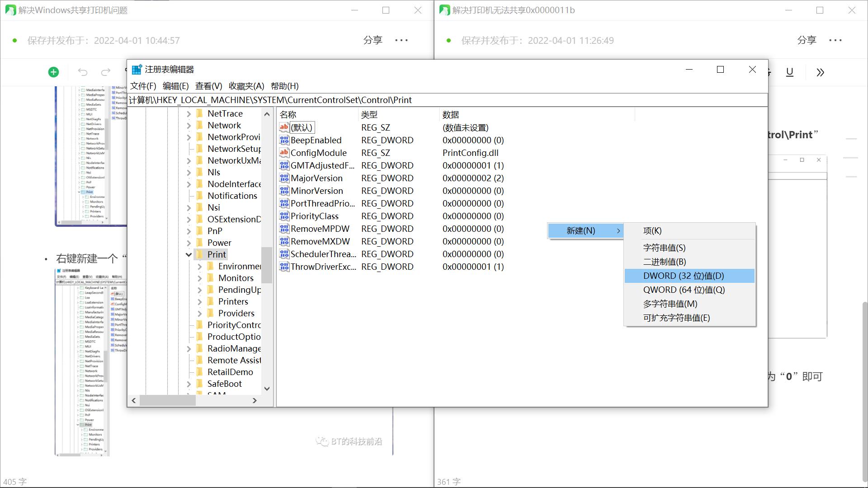The width and height of the screenshot is (868, 488).
Task: Click 分享 in the right note window
Action: click(807, 40)
